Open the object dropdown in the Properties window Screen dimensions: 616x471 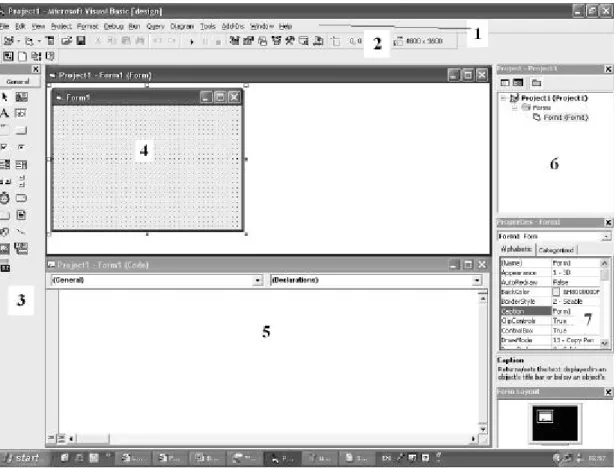coord(607,237)
